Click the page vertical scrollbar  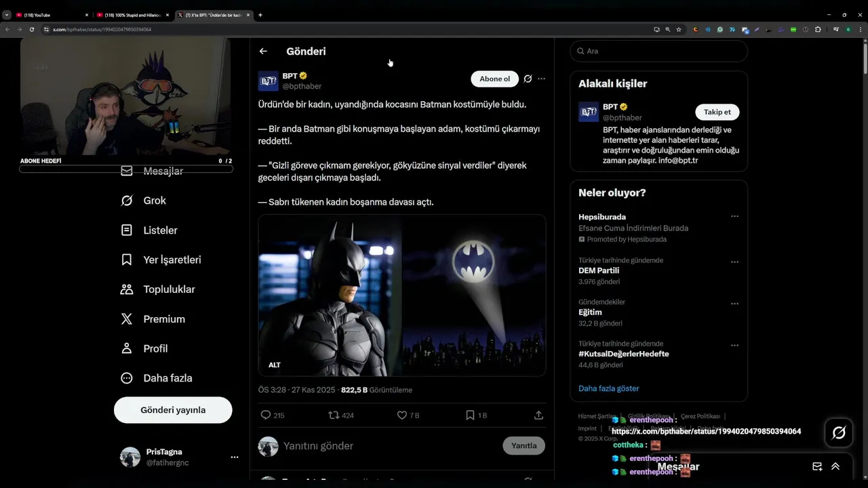tap(865, 58)
